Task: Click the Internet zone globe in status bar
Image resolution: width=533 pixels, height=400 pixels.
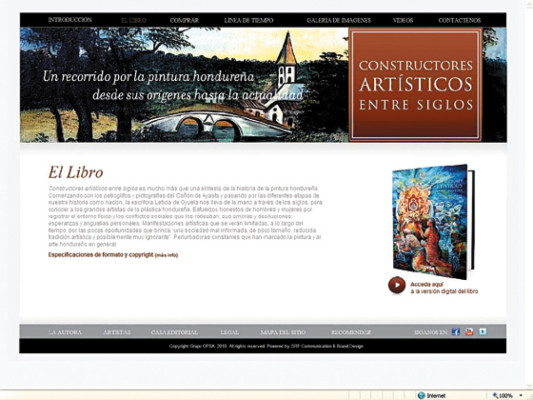Action: [422, 395]
